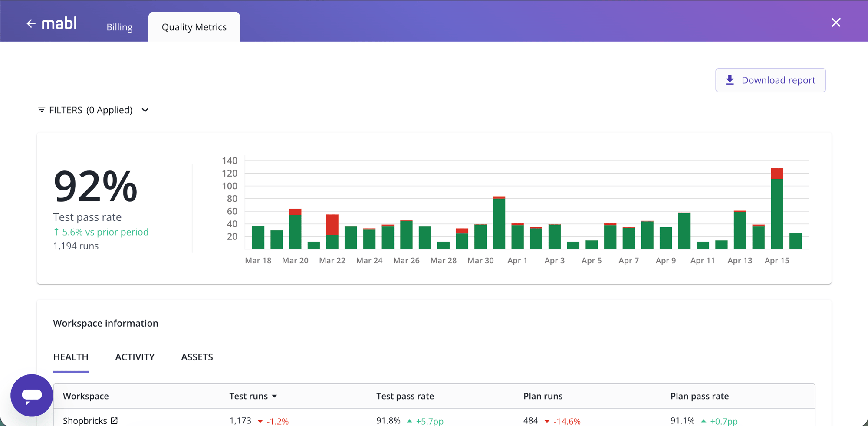Click the external link icon next to Shopbricks

coord(114,420)
